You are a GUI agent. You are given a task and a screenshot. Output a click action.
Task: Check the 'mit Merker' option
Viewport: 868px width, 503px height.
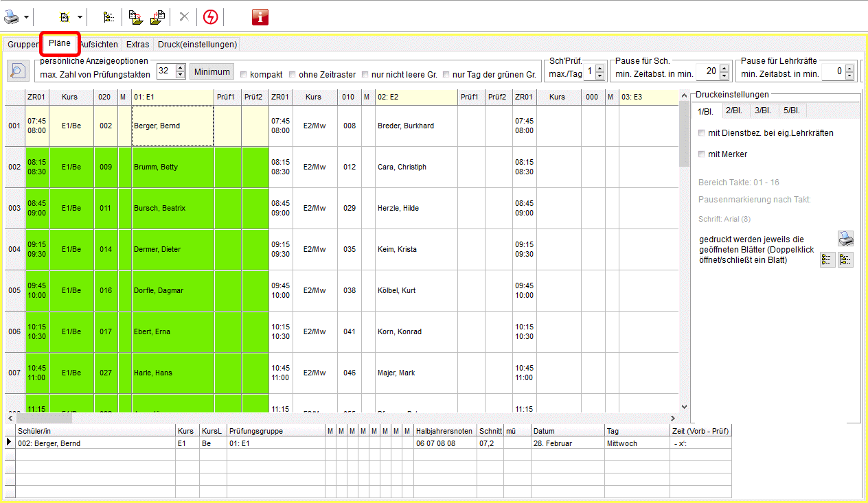coord(701,154)
